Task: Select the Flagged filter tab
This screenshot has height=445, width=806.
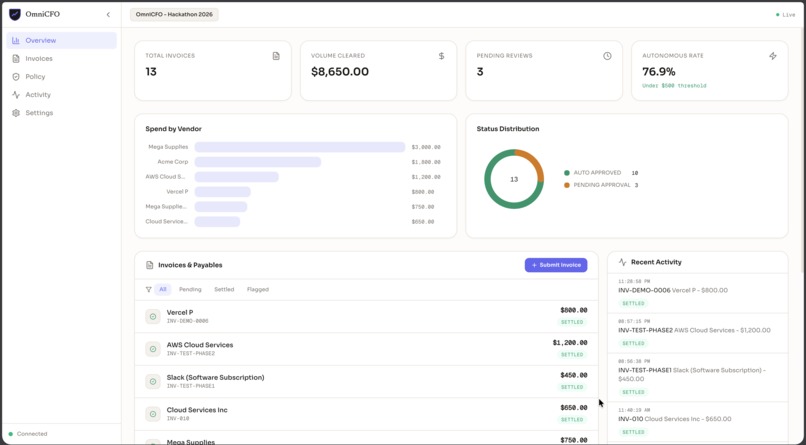Action: 258,289
